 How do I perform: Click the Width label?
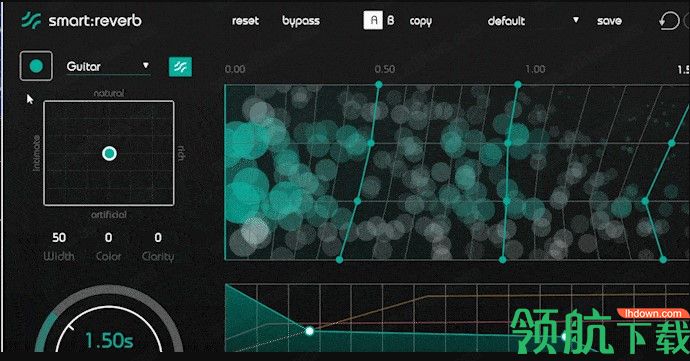[x=59, y=256]
